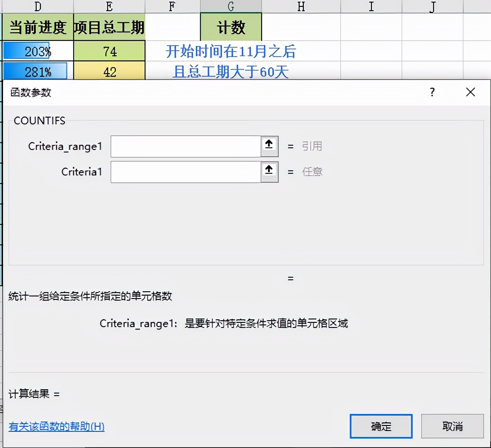Click the 281% progress data bar cell
The width and height of the screenshot is (491, 448).
[36, 71]
